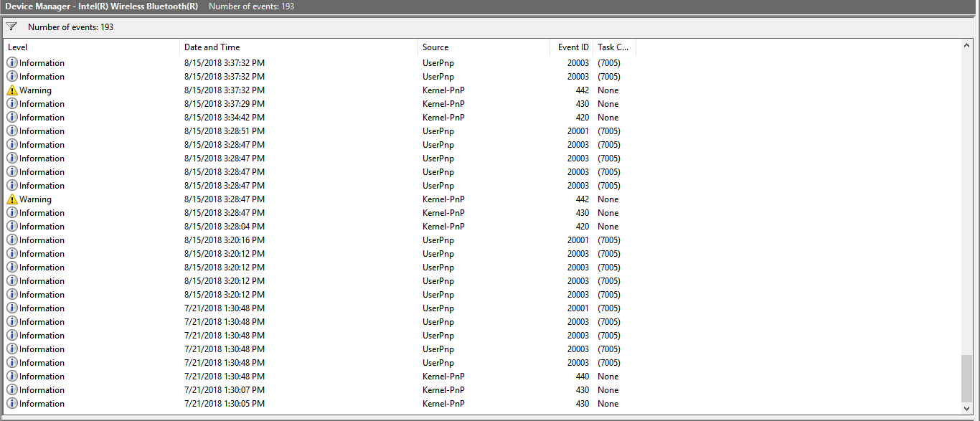The width and height of the screenshot is (980, 421).
Task: Click the warning icon at 3:28:47 PM
Action: point(12,199)
